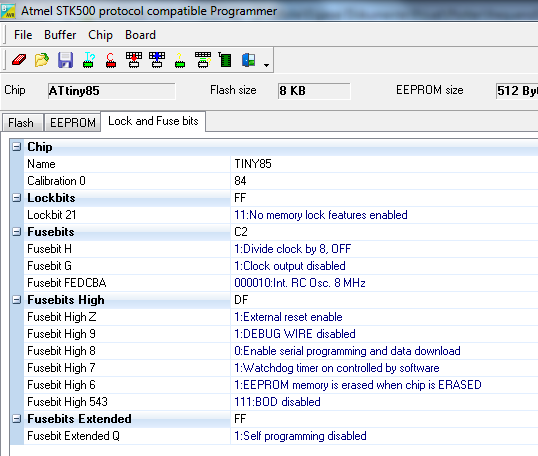
Task: Select Fusebit High 543 BOD disabled value
Action: pos(277,402)
